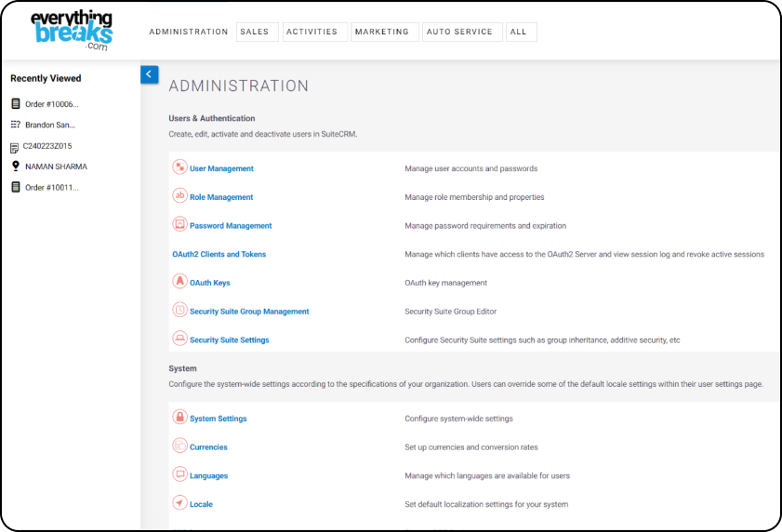Open the OAuth Keys link
The image size is (782, 532).
pyautogui.click(x=209, y=283)
